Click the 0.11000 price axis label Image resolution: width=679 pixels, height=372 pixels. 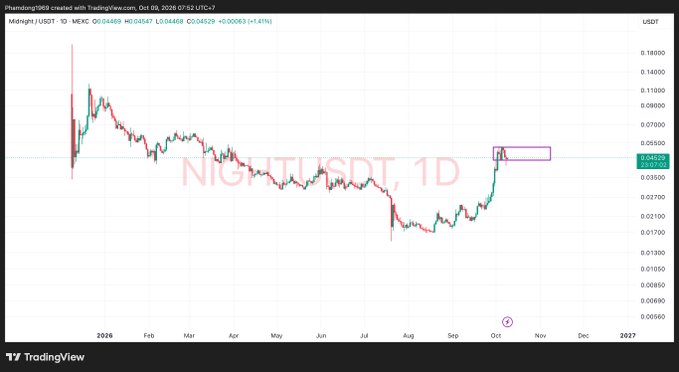[653, 91]
